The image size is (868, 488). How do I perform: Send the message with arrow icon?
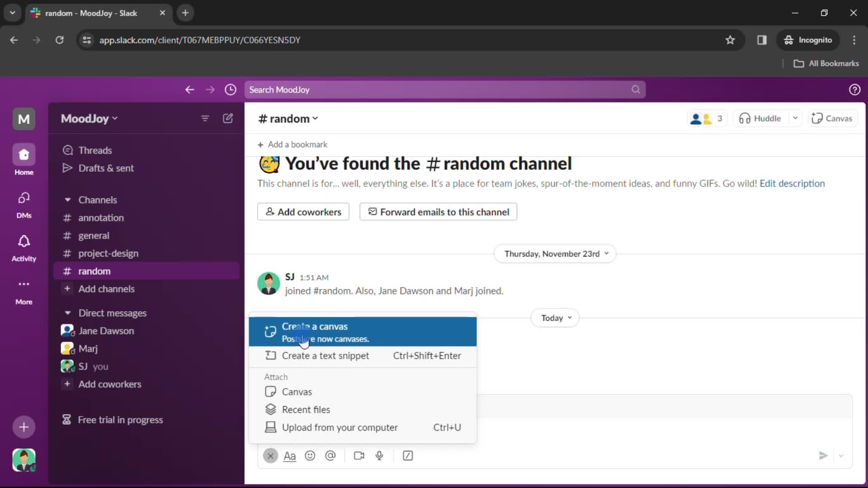coord(823,455)
